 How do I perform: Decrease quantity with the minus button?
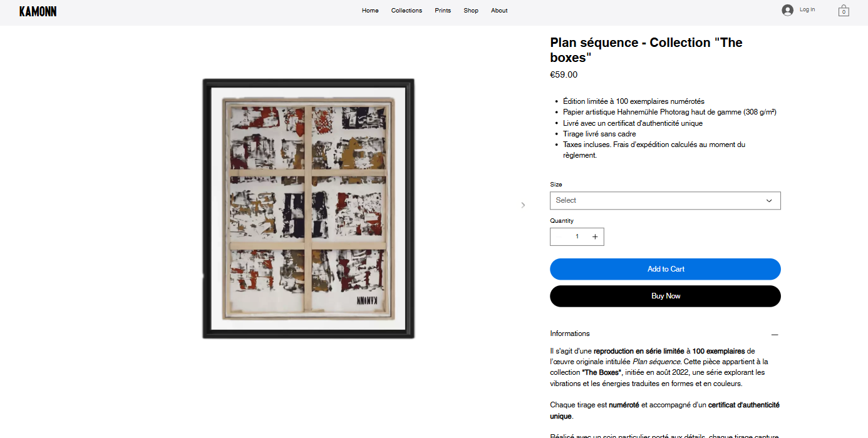pos(559,237)
